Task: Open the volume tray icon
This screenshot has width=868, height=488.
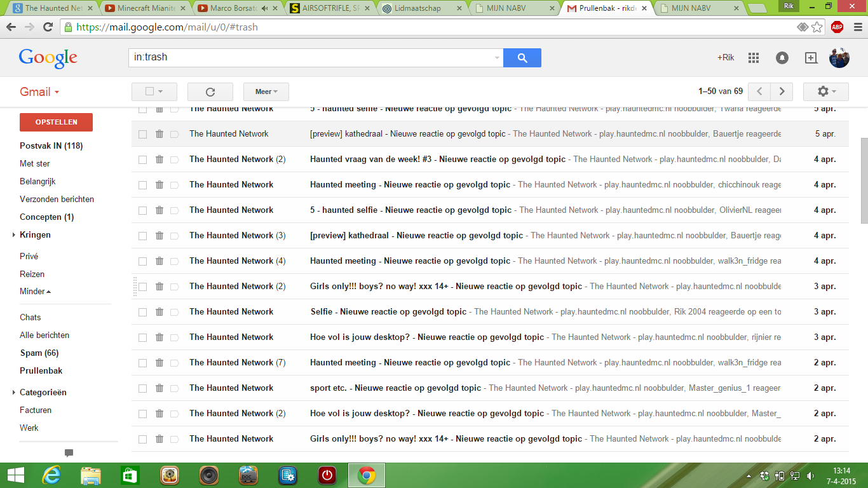Action: coord(811,476)
